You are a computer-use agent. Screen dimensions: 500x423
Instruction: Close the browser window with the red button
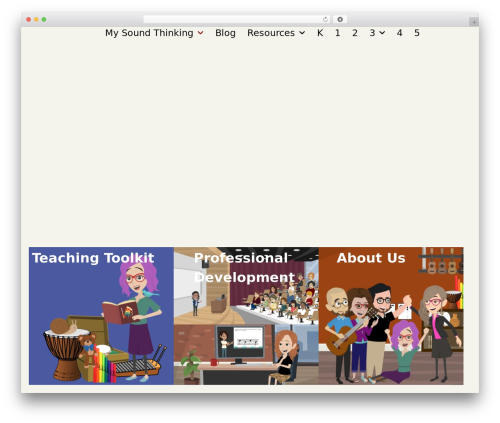pyautogui.click(x=29, y=20)
